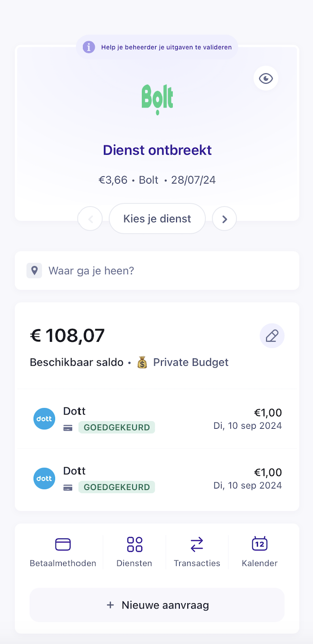Viewport: 313px width, 644px height.
Task: Start a Nieuwe aanvraag
Action: tap(157, 605)
